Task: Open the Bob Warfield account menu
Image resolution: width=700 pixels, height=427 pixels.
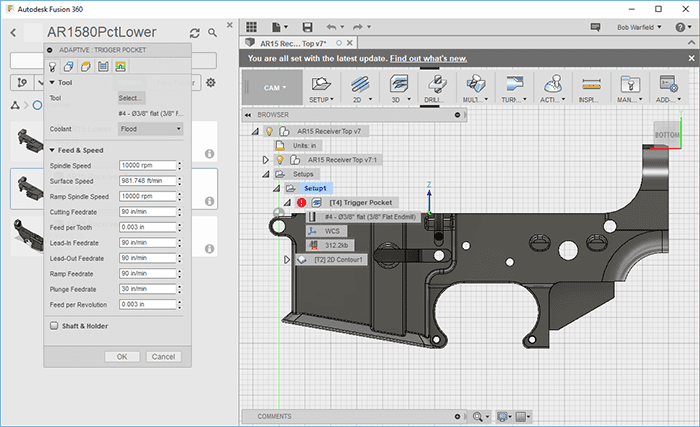Action: coord(639,27)
